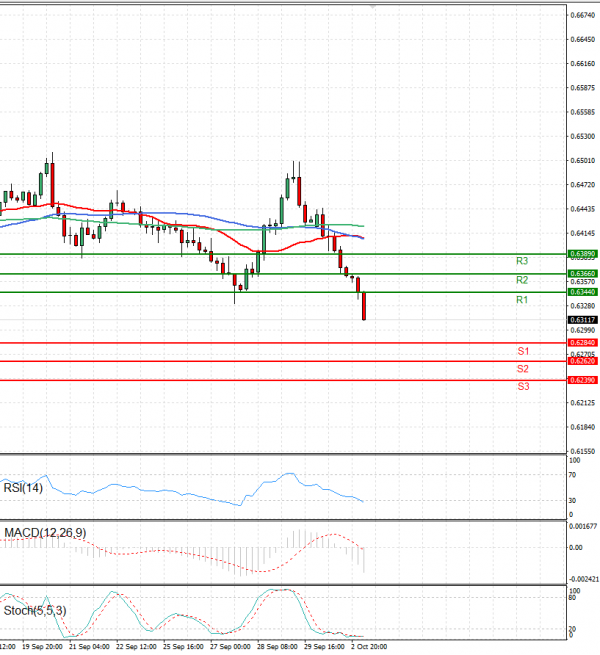Click the green 0.63660 price tag
Viewport: 600px width, 655px height.
coord(583,273)
